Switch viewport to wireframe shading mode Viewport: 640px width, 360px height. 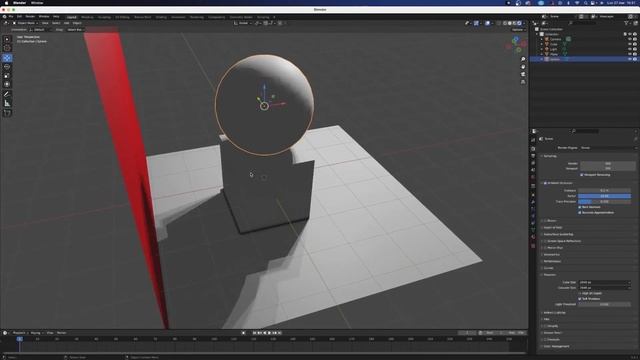(505, 23)
